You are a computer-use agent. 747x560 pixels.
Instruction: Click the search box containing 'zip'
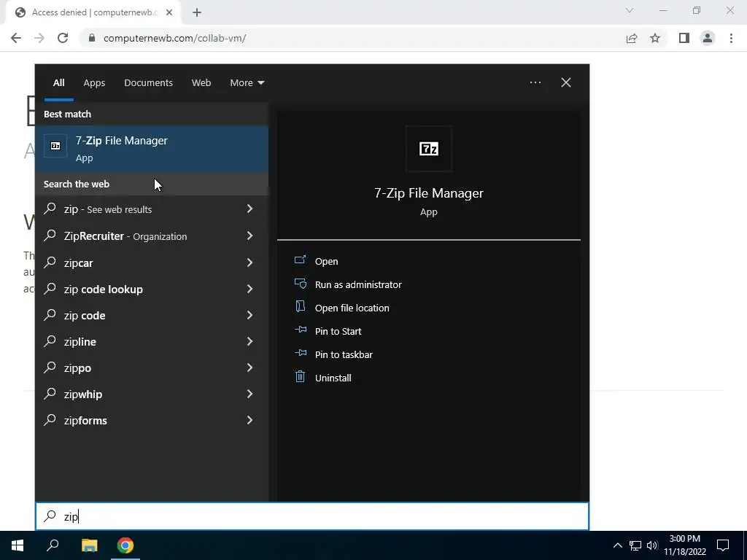click(312, 516)
